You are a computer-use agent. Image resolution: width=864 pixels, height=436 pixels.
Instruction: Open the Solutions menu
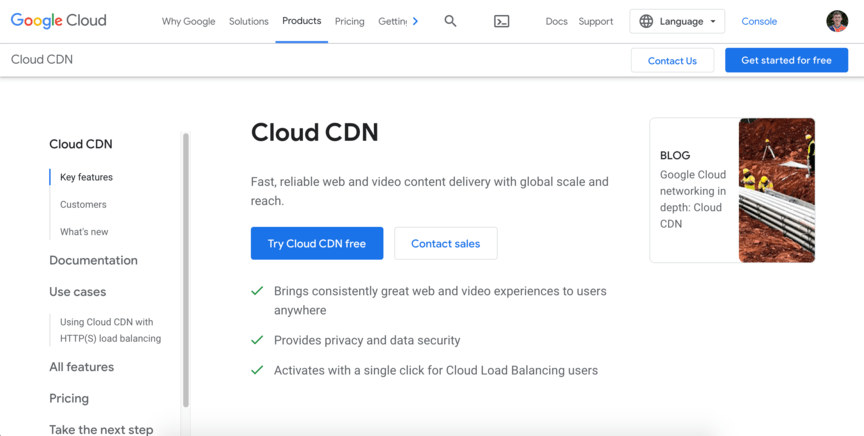249,21
